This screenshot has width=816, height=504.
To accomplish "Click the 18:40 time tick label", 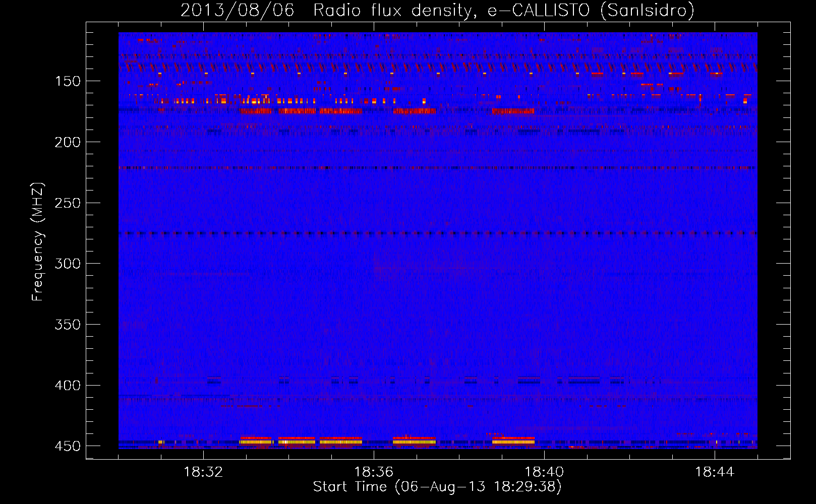I will coord(544,472).
